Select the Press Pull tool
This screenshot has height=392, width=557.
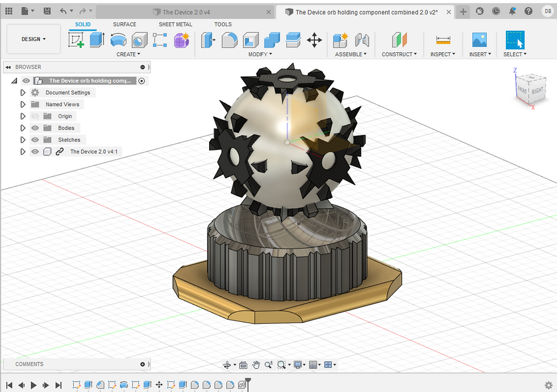coord(208,40)
